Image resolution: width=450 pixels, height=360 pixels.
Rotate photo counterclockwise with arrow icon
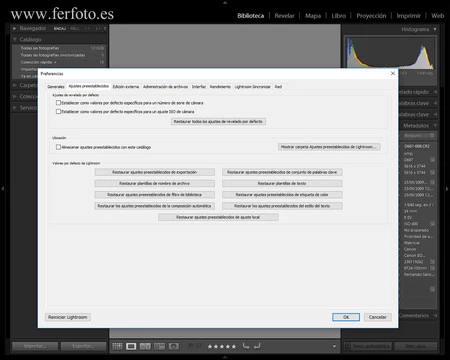[x=246, y=346]
